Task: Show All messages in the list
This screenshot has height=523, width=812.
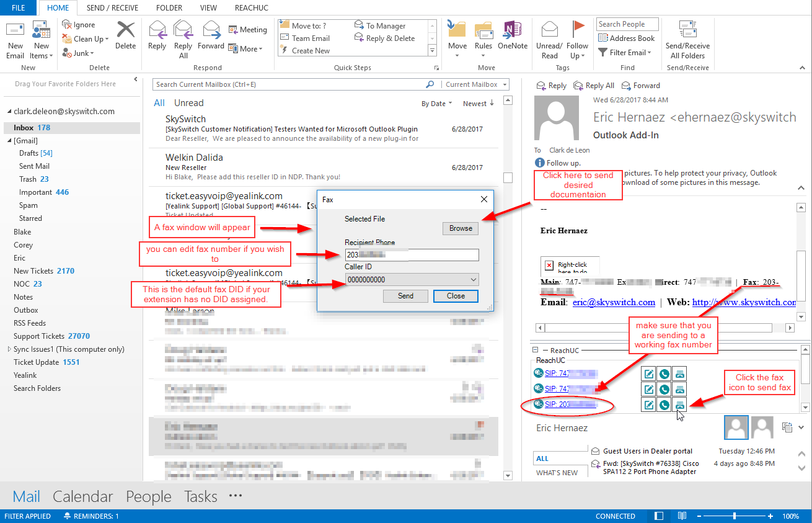Action: [159, 103]
